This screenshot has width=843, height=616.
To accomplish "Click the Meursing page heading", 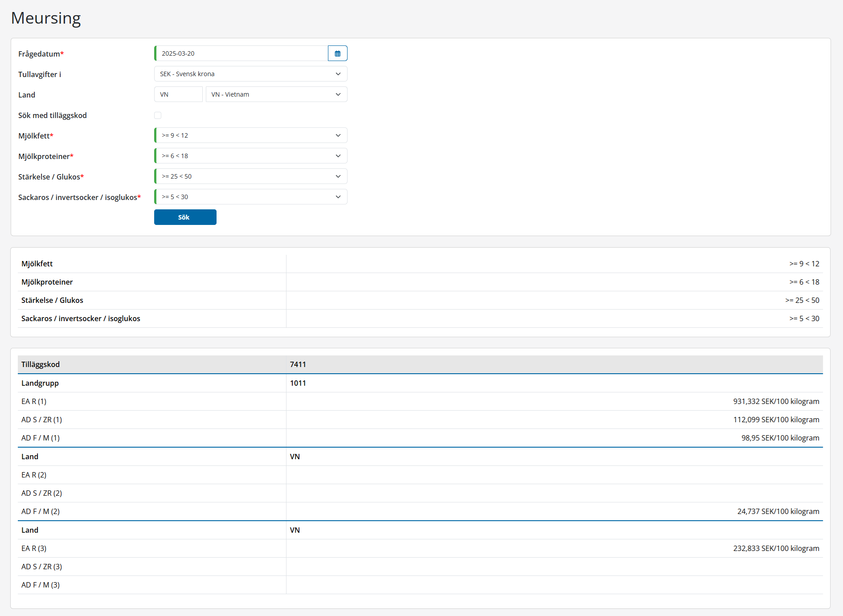I will (x=46, y=18).
